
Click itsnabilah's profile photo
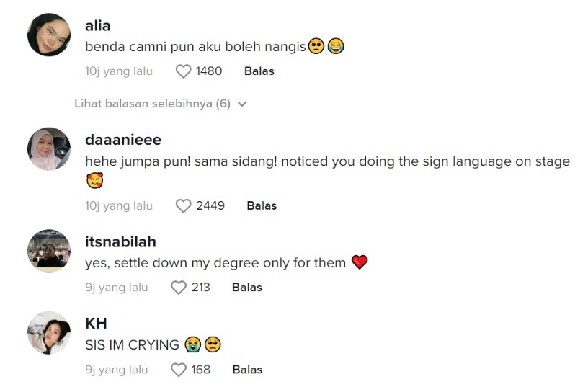coord(49,251)
